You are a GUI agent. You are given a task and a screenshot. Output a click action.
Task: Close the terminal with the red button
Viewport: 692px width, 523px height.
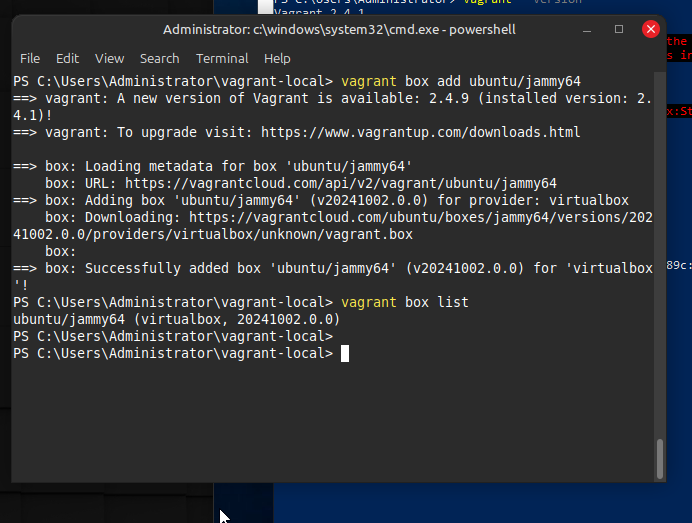[651, 30]
